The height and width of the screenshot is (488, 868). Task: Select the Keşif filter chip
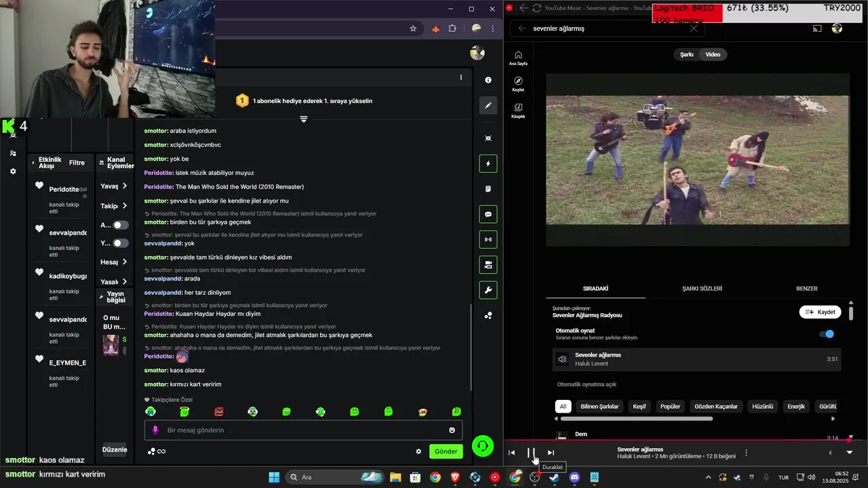pos(639,407)
